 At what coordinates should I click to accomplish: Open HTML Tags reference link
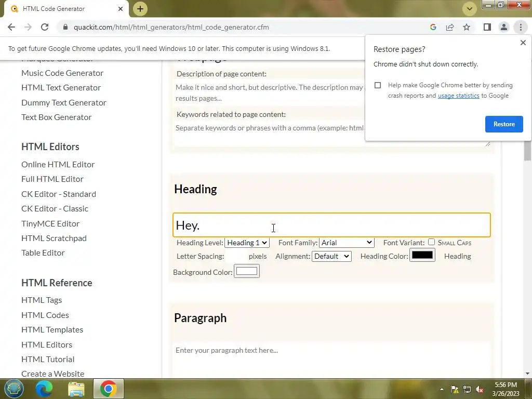pos(42,300)
